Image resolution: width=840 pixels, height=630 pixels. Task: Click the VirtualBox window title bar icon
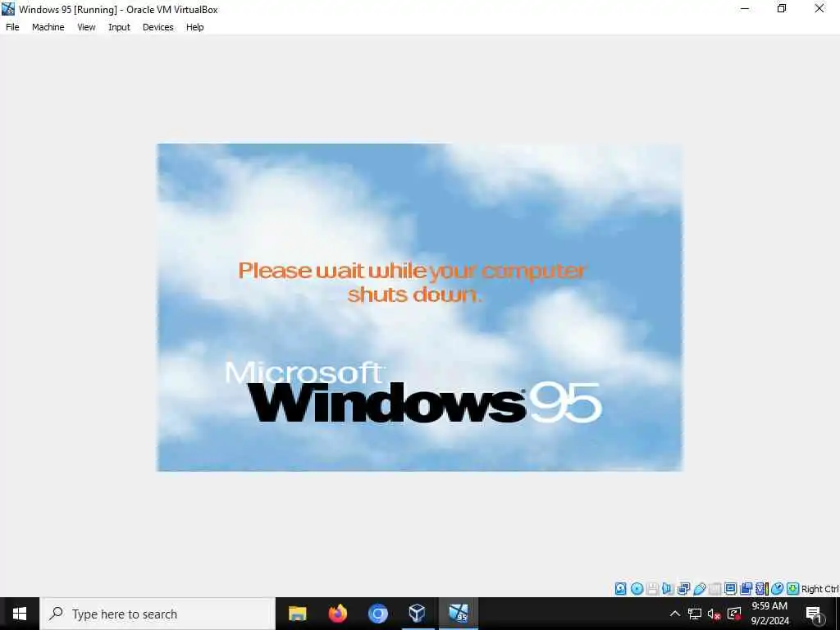[x=8, y=9]
